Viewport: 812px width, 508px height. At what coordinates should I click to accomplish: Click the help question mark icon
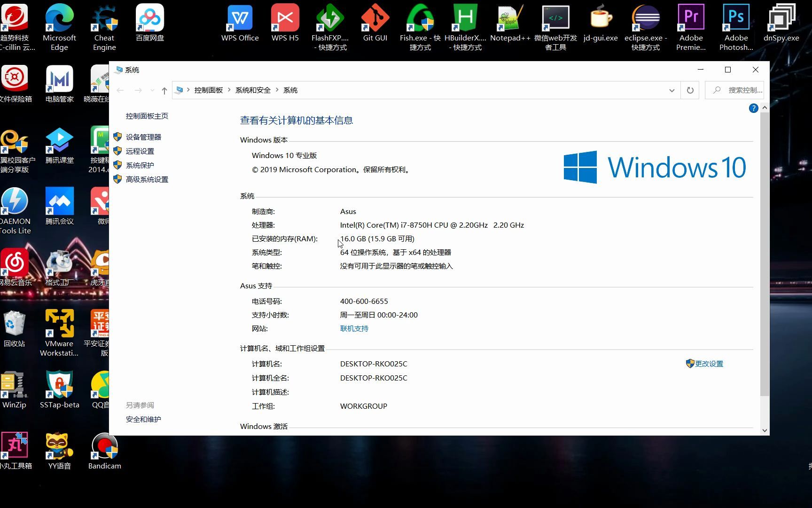tap(753, 108)
